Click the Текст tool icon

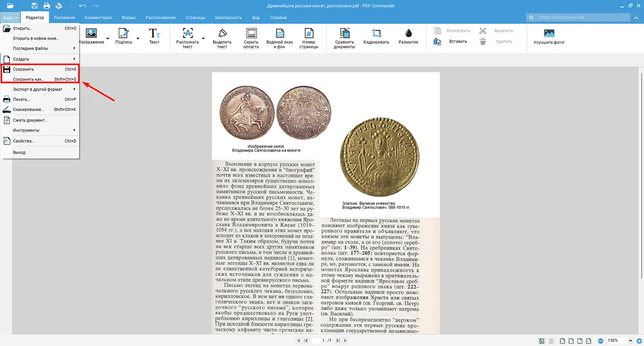click(x=154, y=33)
